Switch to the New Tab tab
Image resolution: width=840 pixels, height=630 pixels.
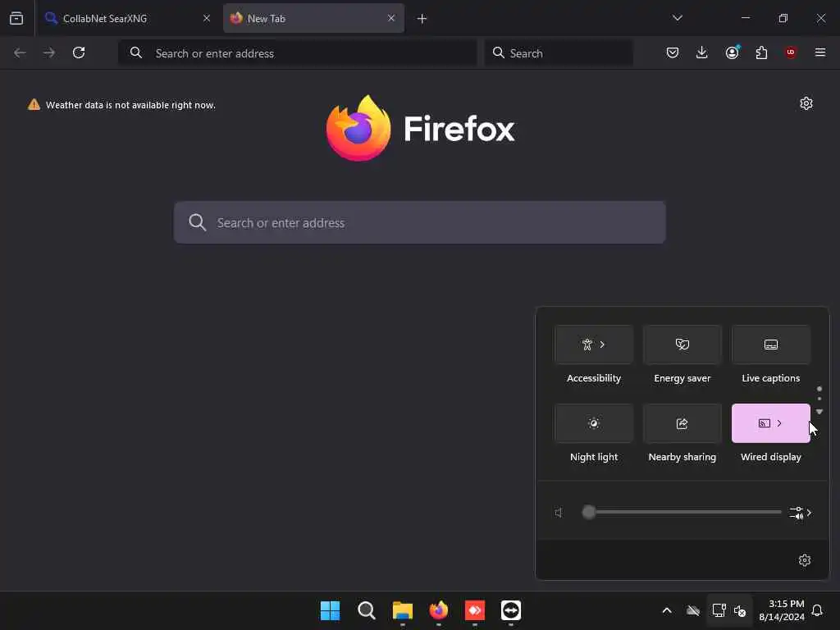tap(313, 18)
